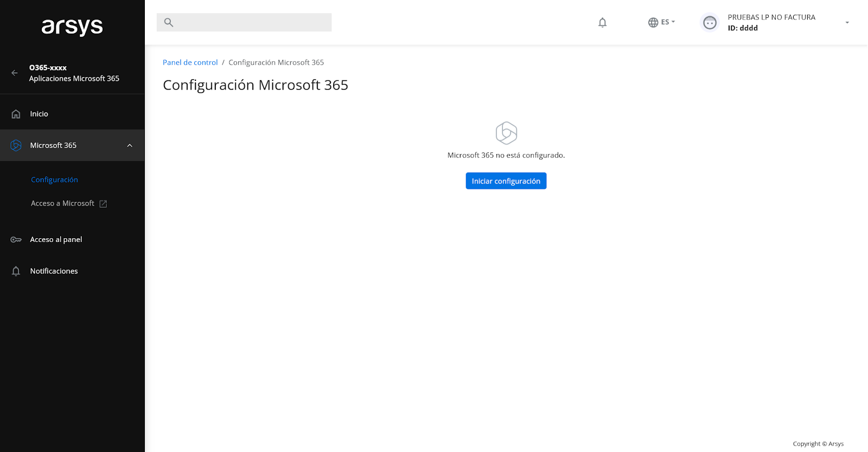
Task: Click the Configuración Microsoft 365 page heading
Action: click(x=256, y=85)
